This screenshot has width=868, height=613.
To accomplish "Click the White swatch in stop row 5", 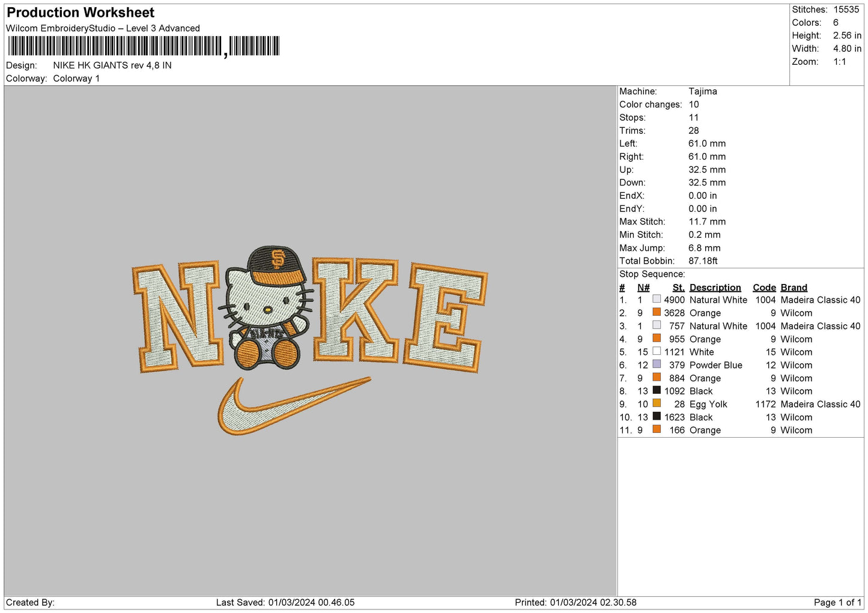I will 657,351.
